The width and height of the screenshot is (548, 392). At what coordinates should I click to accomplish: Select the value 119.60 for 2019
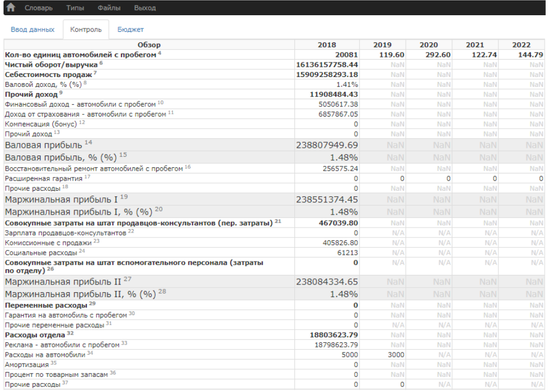tap(391, 55)
